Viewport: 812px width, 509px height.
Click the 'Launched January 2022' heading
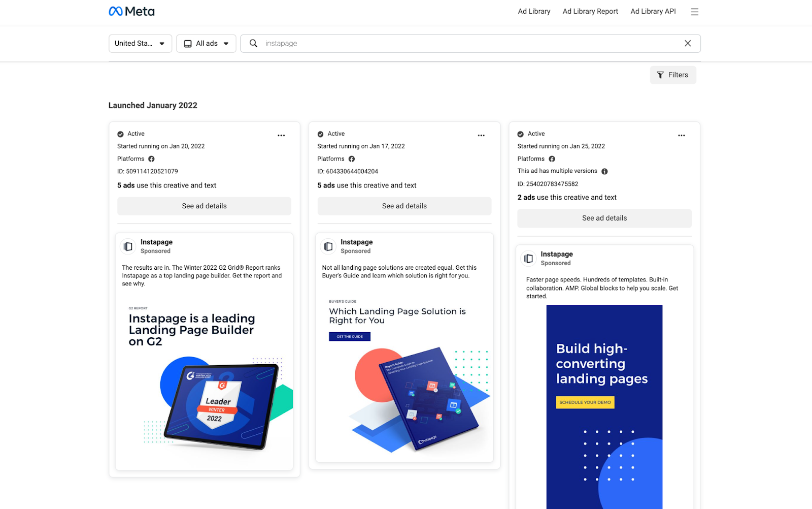click(153, 105)
